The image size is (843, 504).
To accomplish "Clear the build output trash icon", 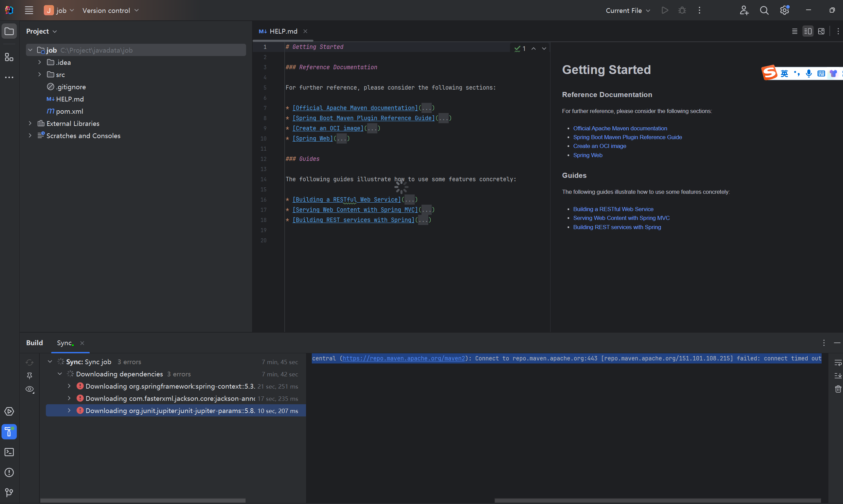I will pos(838,389).
